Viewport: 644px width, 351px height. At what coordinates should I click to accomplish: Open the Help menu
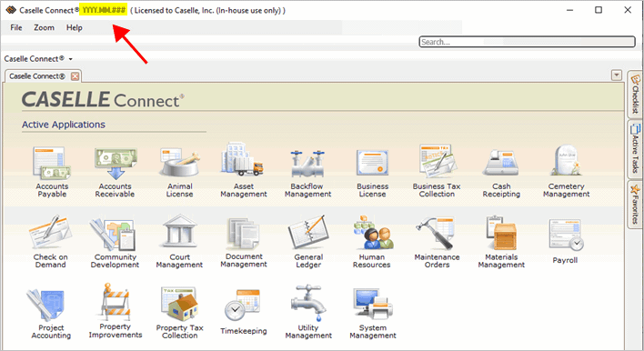coord(75,27)
